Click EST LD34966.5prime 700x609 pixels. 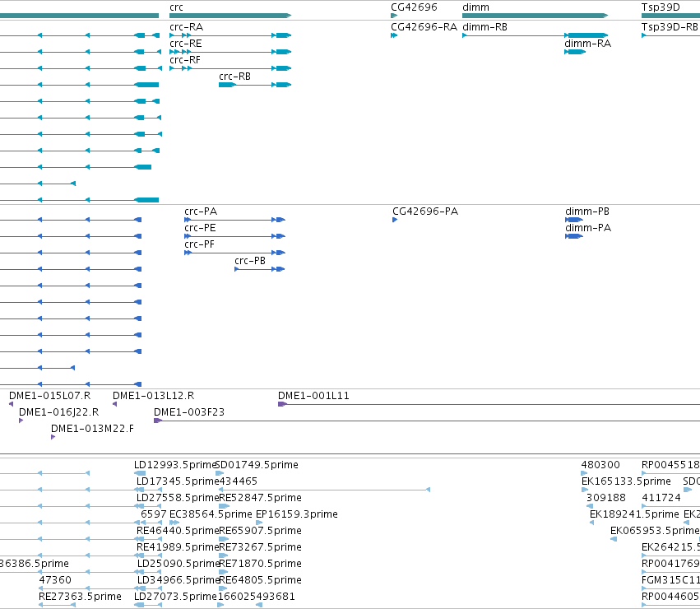click(x=178, y=580)
